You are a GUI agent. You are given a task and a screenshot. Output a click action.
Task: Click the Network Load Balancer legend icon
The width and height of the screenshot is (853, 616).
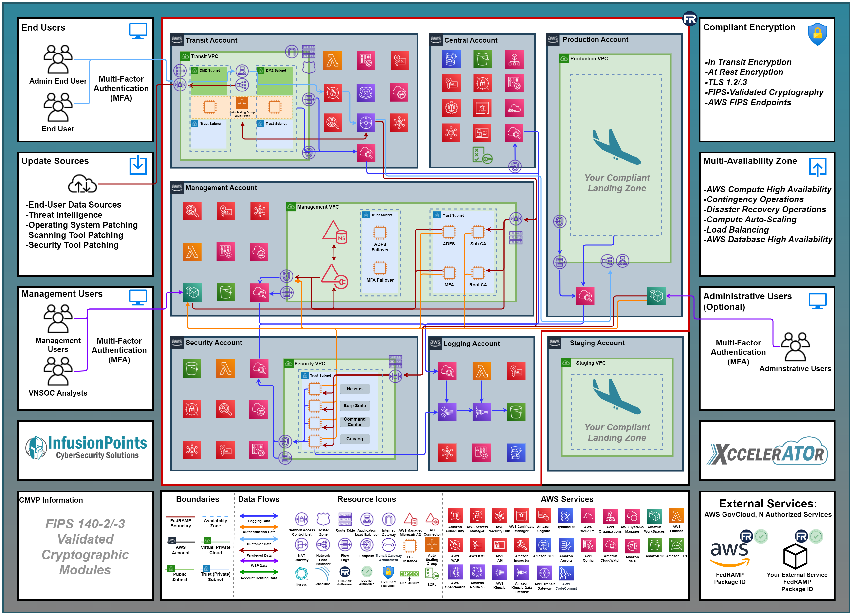pyautogui.click(x=323, y=544)
